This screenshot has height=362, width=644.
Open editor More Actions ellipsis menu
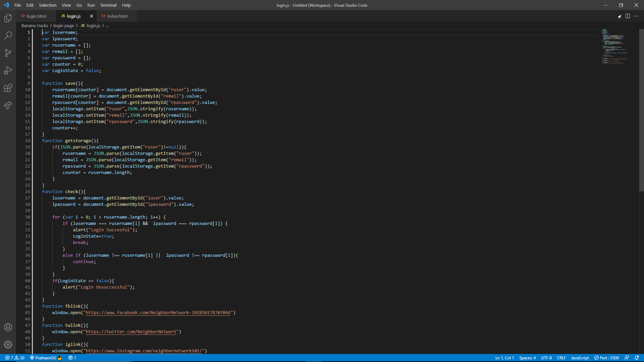coord(636,16)
